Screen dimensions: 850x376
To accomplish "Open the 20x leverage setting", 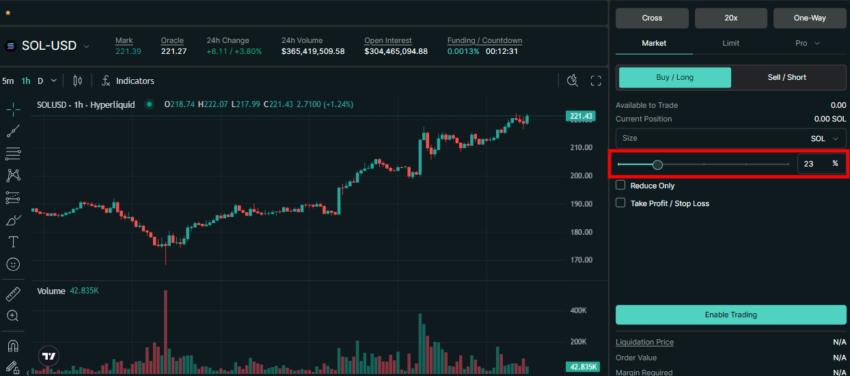I will click(731, 18).
